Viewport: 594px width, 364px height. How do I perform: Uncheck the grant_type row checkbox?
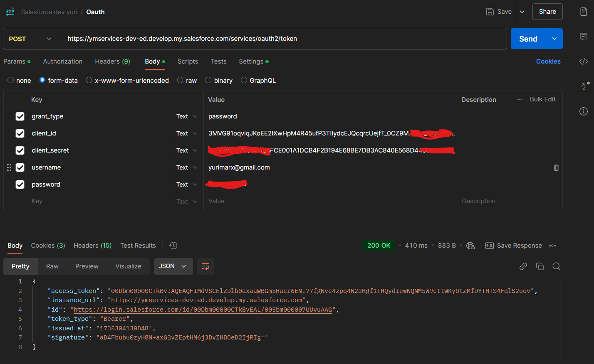point(20,116)
